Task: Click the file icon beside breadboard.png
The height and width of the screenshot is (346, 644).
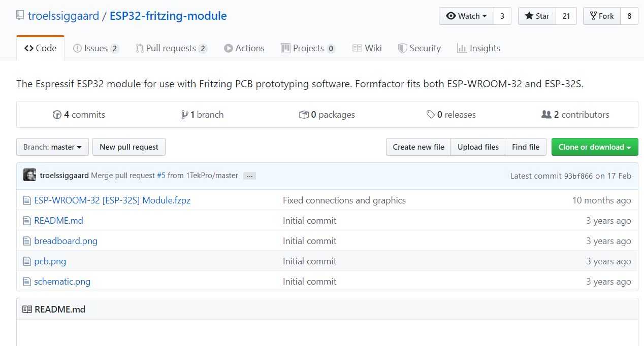Action: 27,241
